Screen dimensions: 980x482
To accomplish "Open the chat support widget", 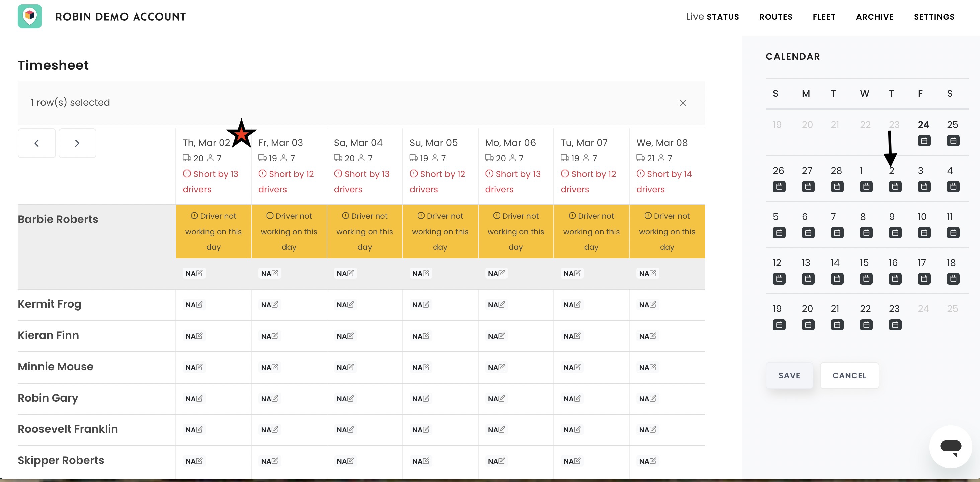I will [950, 447].
